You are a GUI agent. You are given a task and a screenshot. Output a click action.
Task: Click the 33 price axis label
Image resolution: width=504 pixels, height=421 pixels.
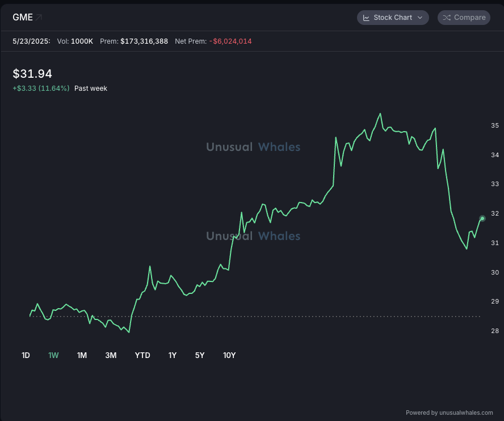(495, 184)
